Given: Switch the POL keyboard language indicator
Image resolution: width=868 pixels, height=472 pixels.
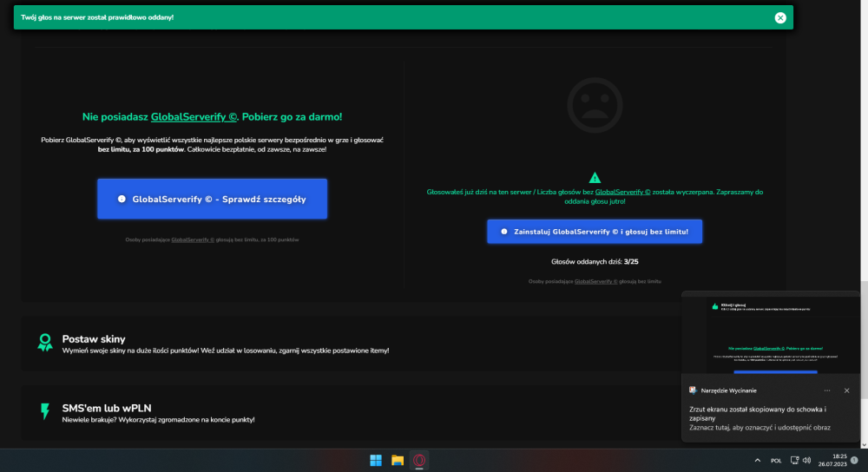Looking at the screenshot, I should [x=776, y=461].
